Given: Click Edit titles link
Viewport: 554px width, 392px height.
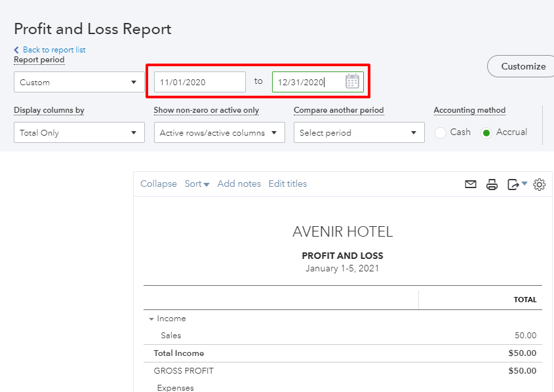Looking at the screenshot, I should point(287,184).
